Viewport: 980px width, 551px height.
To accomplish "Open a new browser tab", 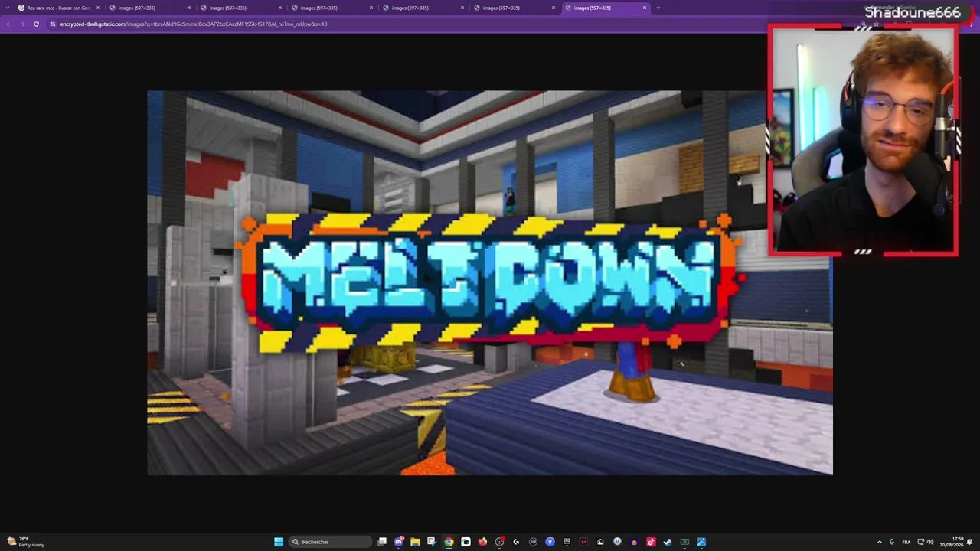I will coord(658,8).
